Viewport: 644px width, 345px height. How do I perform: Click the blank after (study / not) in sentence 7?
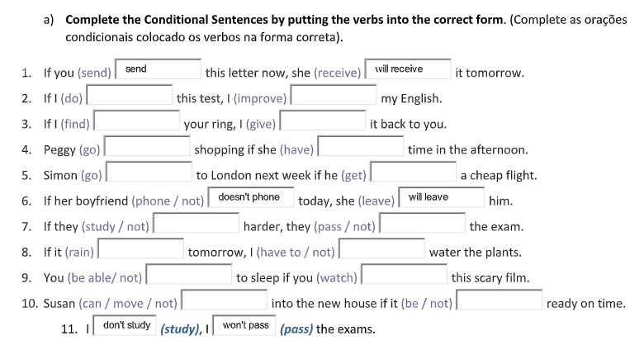(x=196, y=223)
